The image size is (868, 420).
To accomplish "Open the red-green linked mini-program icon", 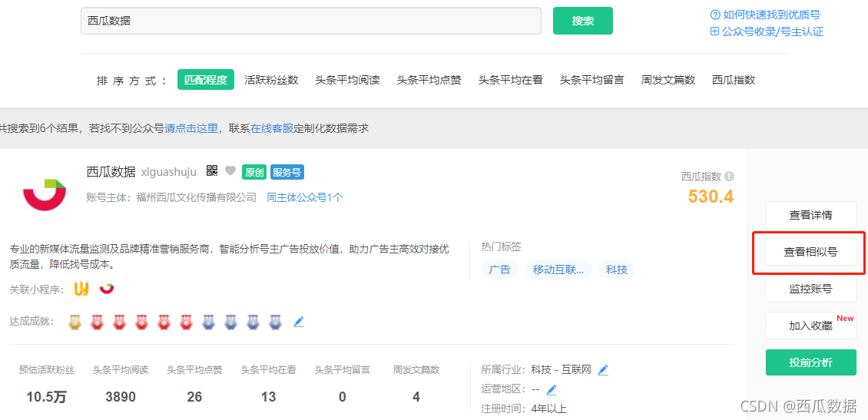I will point(106,288).
